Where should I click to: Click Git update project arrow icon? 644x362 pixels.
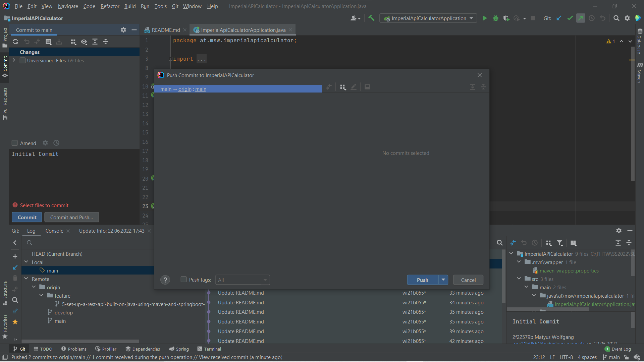click(559, 18)
